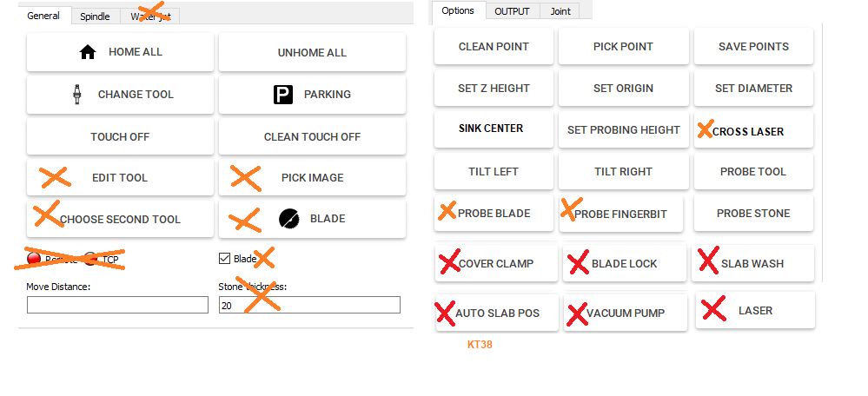
Task: Click the home icon on HOME ALL
Action: 88,52
